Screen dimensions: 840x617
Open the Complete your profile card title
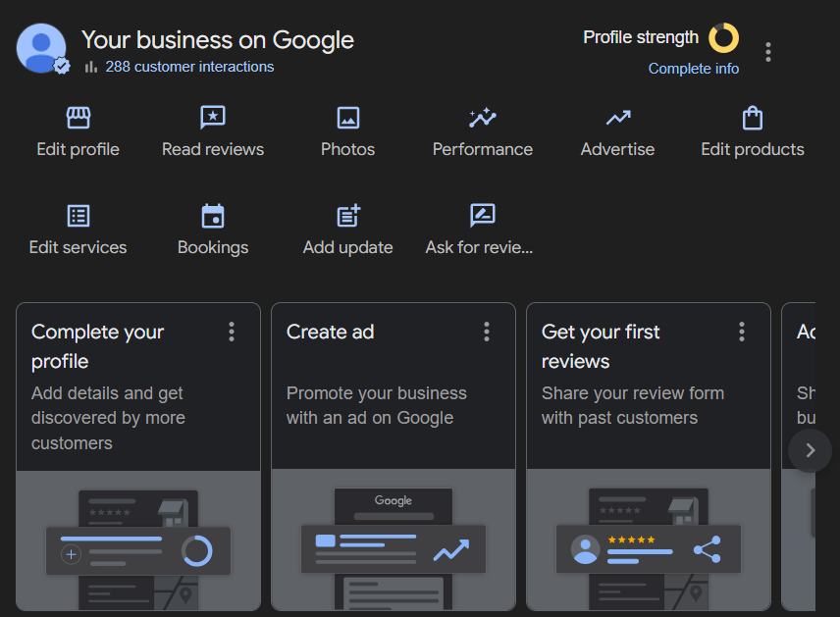(x=97, y=346)
